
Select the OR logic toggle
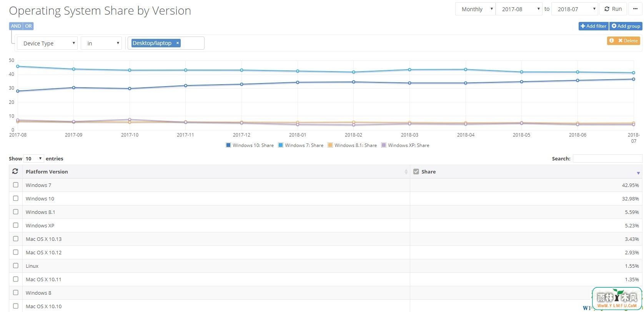[28, 26]
